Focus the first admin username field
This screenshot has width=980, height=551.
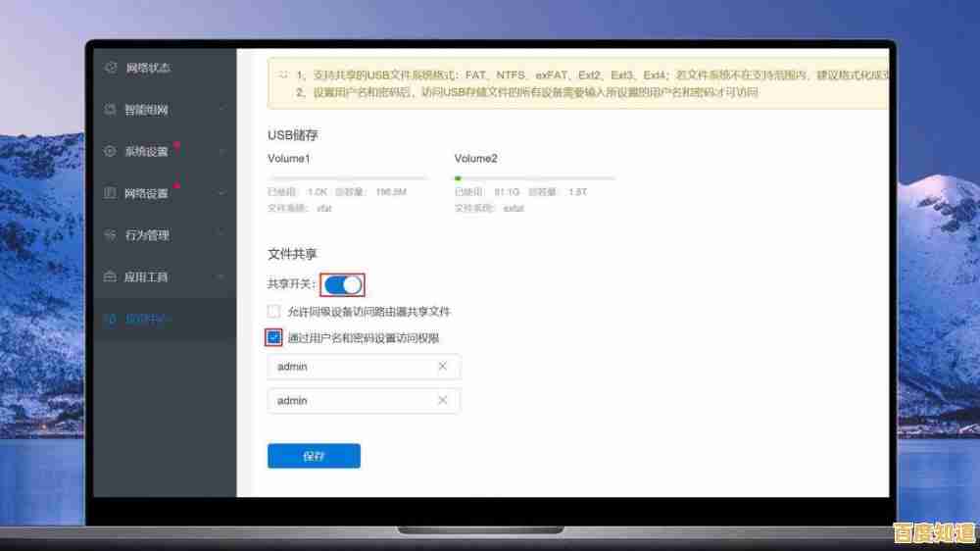[x=364, y=367]
